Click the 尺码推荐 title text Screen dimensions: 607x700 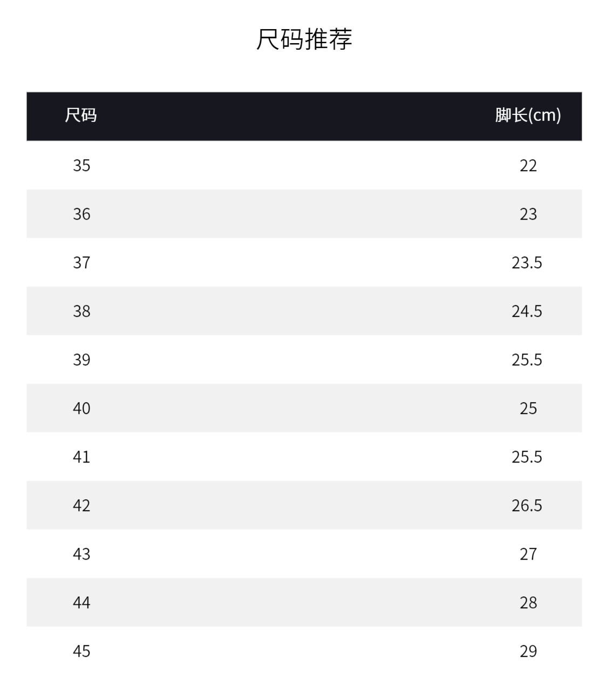[304, 39]
